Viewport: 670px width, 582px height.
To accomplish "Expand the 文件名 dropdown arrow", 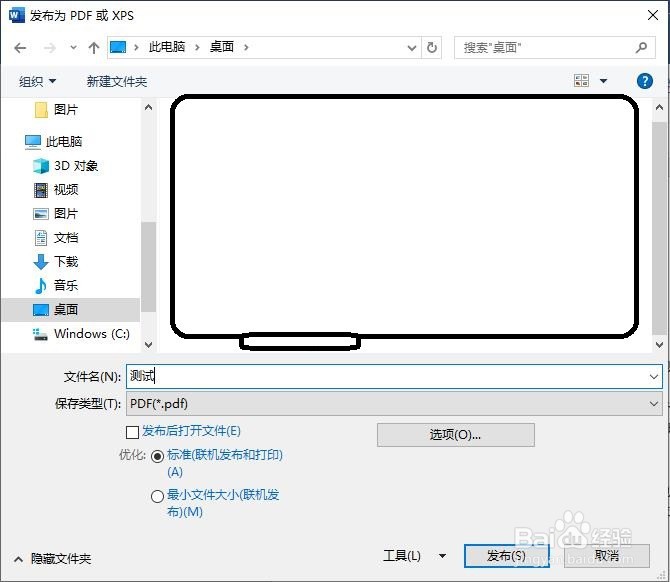I will [654, 377].
